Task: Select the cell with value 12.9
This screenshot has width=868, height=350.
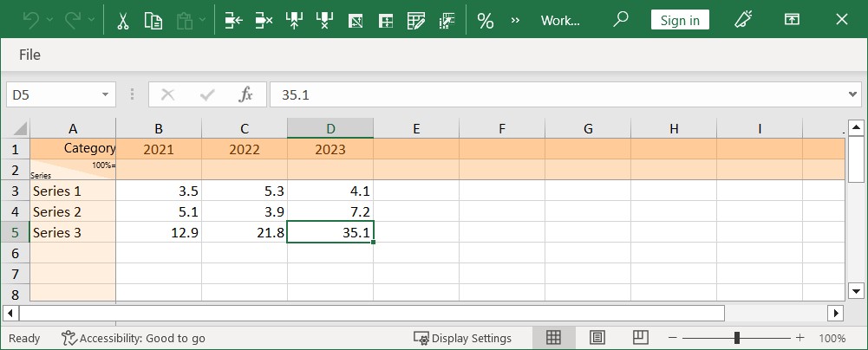Action: pos(159,232)
